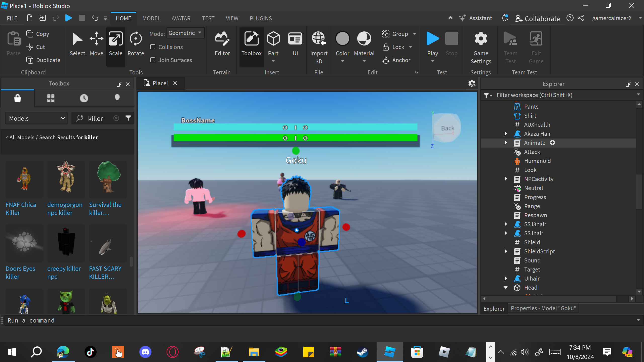Image resolution: width=644 pixels, height=362 pixels.
Task: Open Toolbox Recent models tab
Action: click(x=84, y=98)
